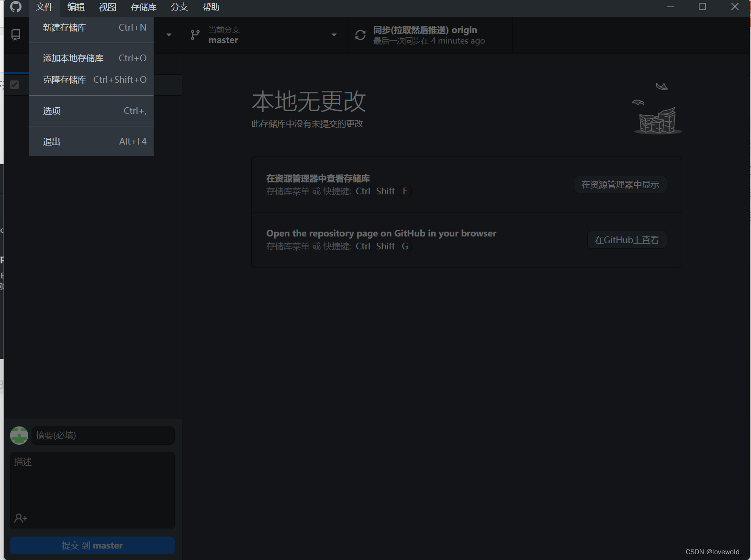Choose 克隆存储库 menu entry
The height and width of the screenshot is (560, 751).
pos(91,80)
